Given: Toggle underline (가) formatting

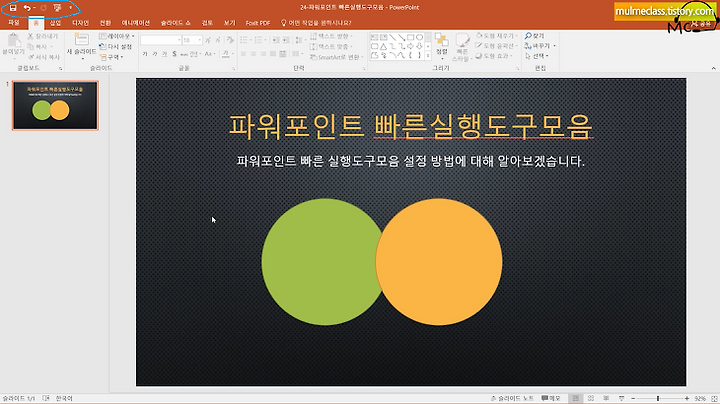Looking at the screenshot, I should [164, 54].
